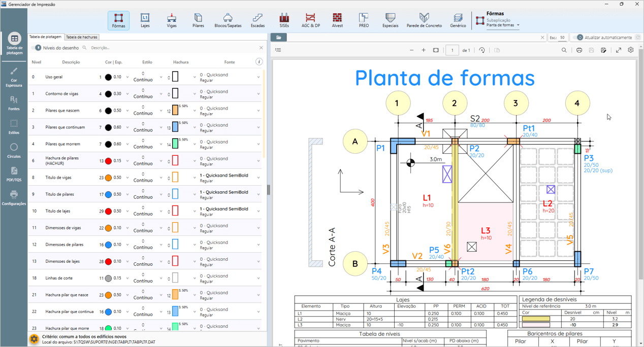
Task: Select the Tabela de plotagem tab
Action: [45, 37]
